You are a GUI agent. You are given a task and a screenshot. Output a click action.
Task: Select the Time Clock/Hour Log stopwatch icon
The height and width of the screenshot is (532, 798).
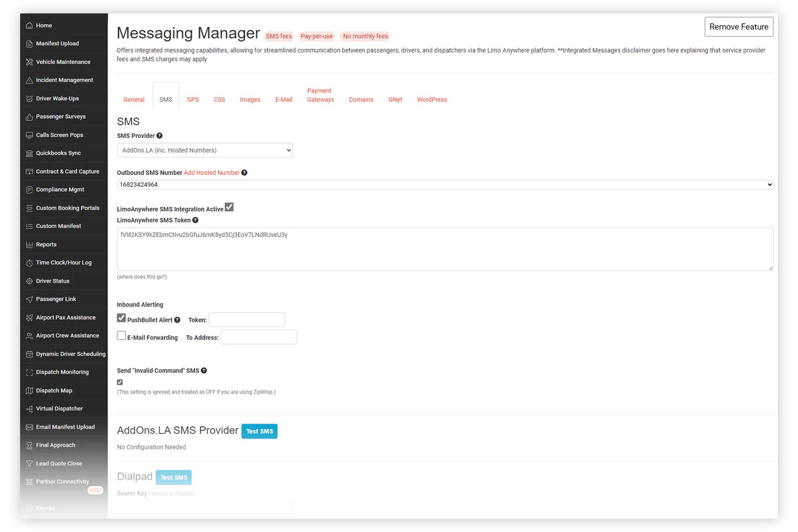pos(29,263)
